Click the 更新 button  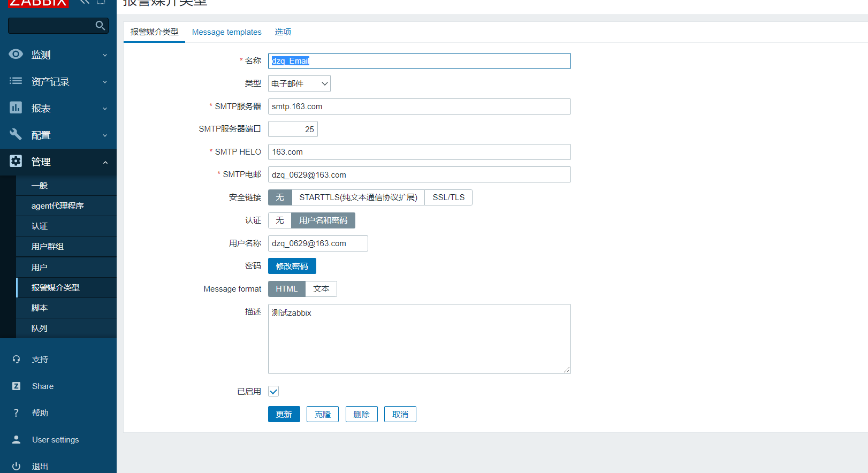(284, 414)
